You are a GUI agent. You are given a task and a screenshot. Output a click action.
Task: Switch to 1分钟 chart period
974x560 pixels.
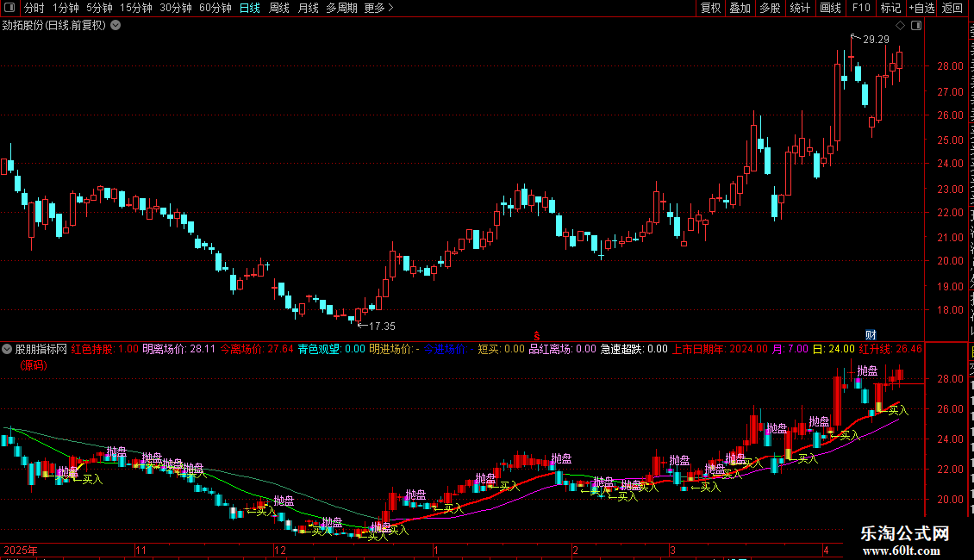click(66, 8)
